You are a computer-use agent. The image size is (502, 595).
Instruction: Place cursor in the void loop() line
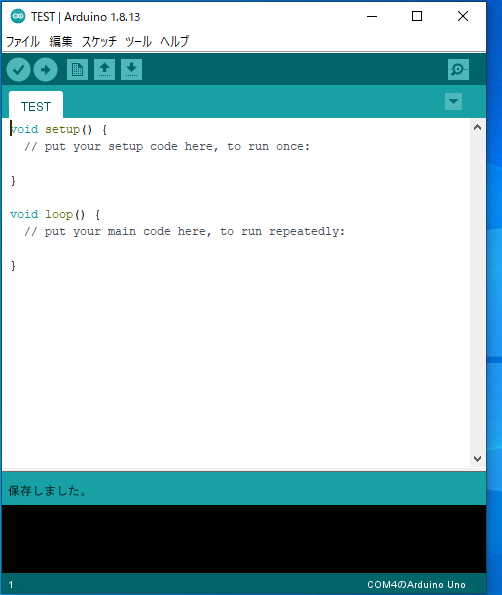55,214
